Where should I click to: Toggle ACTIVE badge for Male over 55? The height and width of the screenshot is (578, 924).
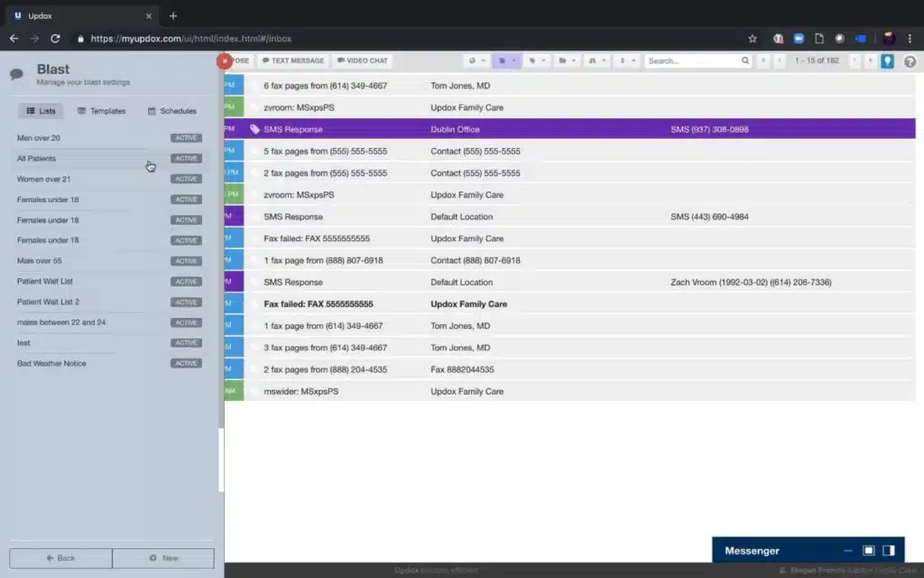(186, 261)
